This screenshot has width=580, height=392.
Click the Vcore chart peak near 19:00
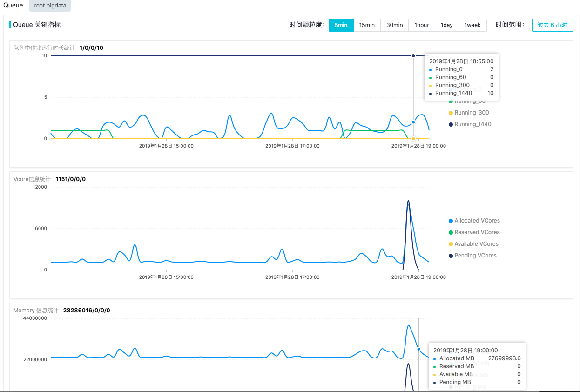[408, 202]
